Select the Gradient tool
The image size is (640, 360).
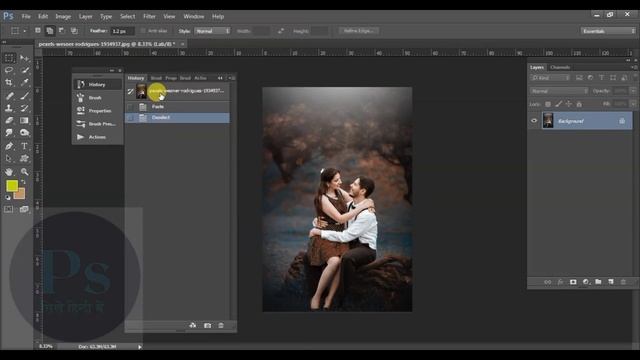point(24,120)
